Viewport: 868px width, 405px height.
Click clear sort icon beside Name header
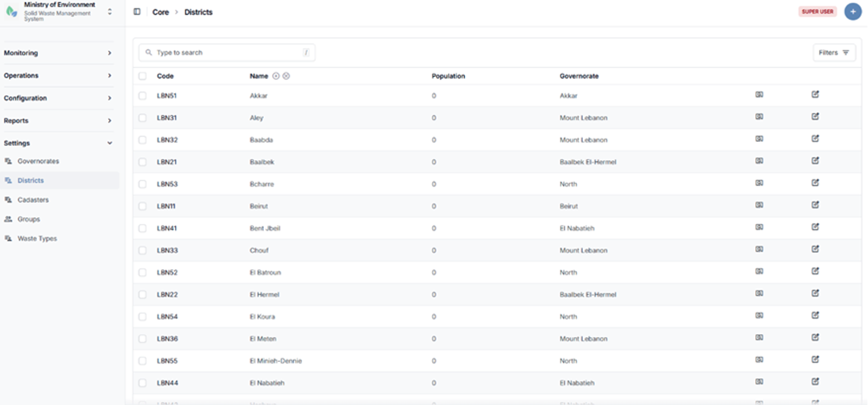point(286,76)
